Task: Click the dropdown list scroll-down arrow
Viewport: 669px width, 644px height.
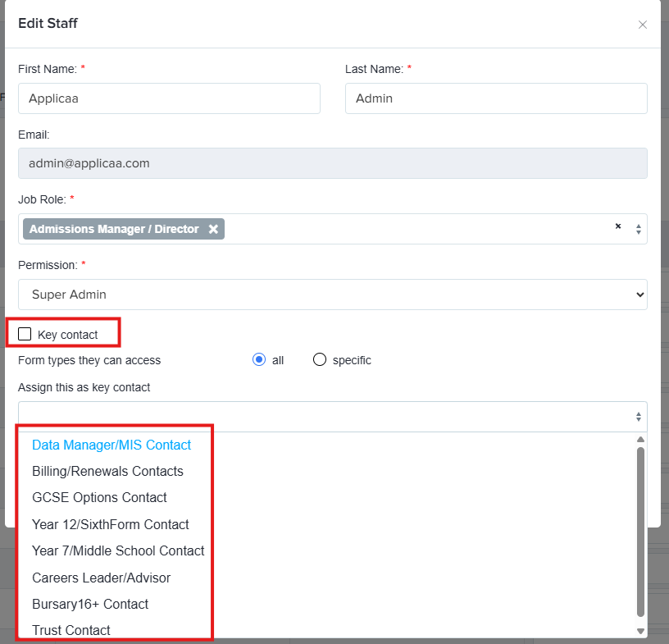Action: (640, 631)
